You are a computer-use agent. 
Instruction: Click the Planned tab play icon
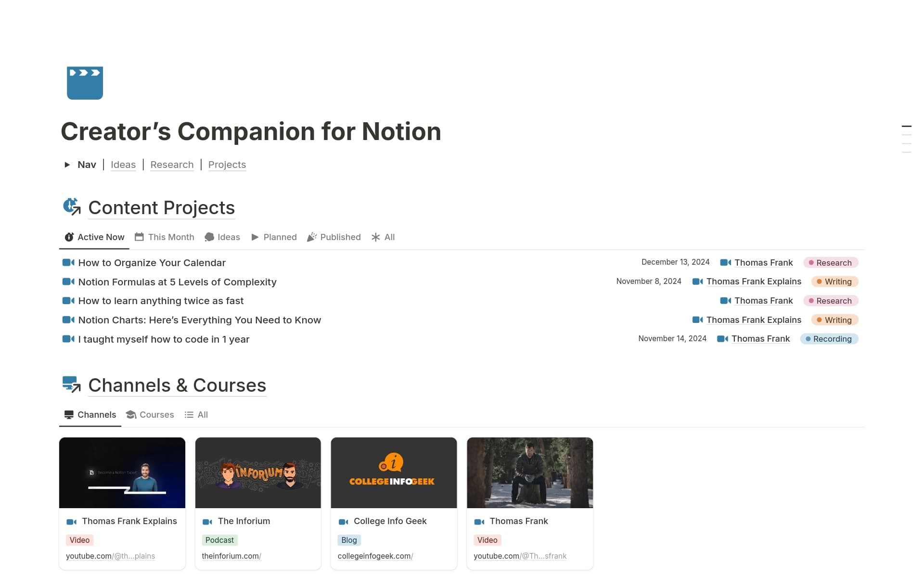click(255, 237)
